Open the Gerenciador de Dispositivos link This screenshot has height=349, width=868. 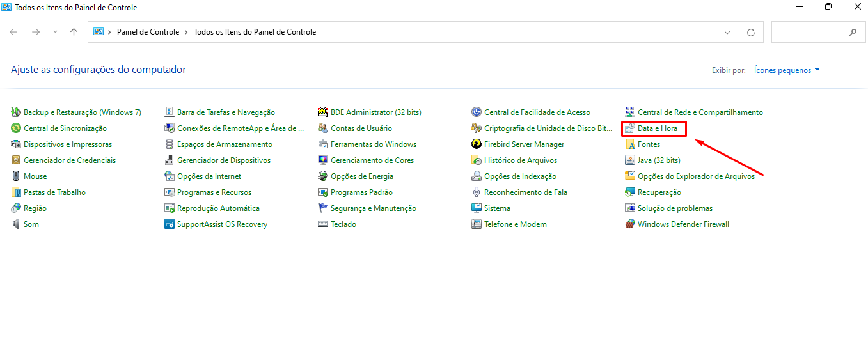[224, 160]
